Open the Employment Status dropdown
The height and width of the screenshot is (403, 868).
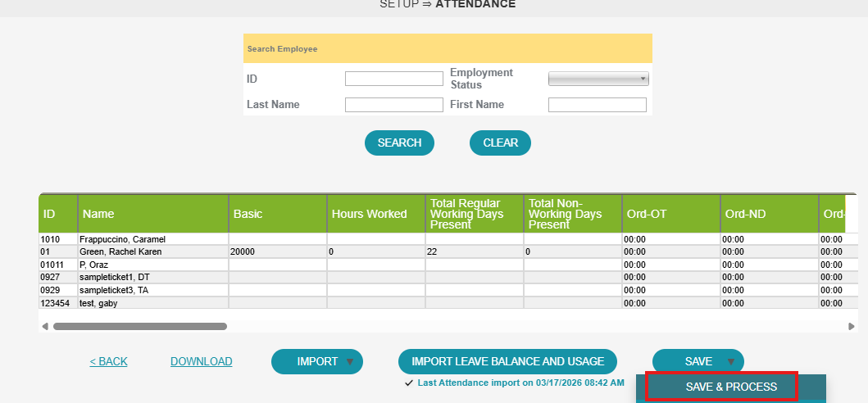point(598,79)
